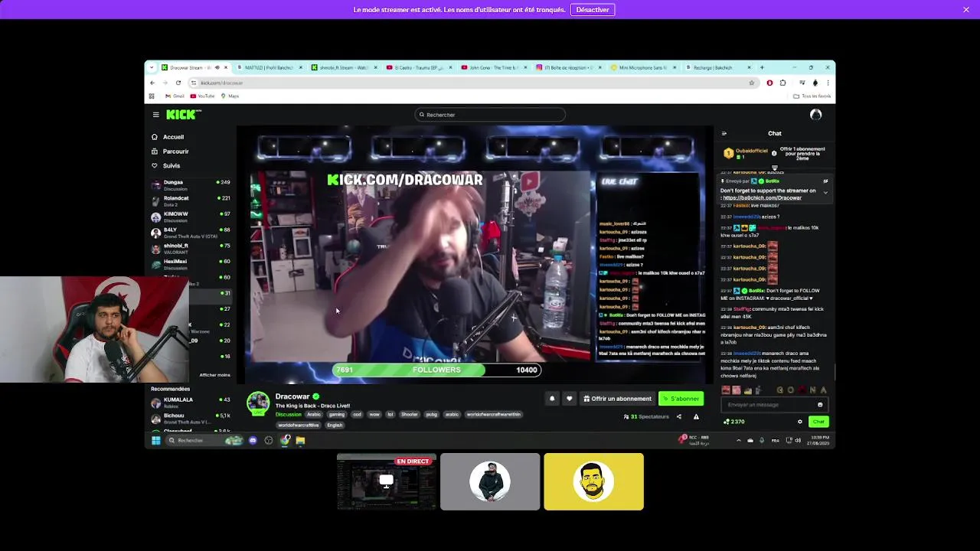
Task: Click the Oubaidofficiel top gifter entry
Action: [x=746, y=153]
